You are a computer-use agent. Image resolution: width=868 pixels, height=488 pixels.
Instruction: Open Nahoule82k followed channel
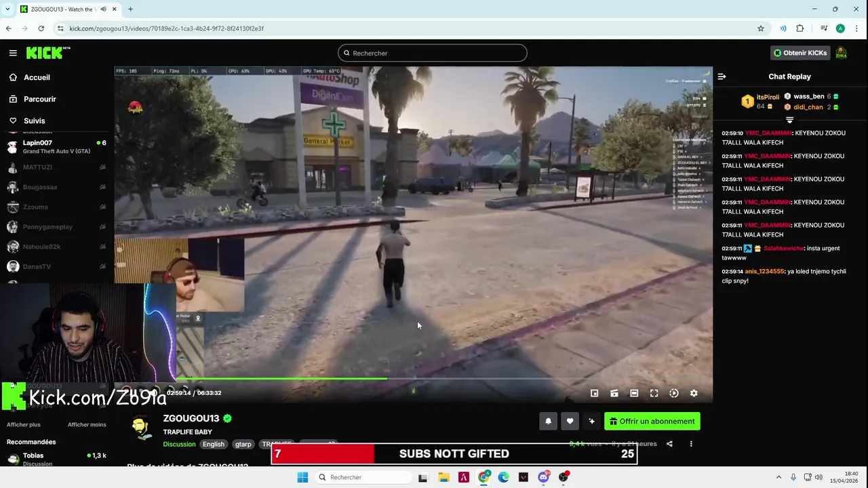click(x=56, y=247)
